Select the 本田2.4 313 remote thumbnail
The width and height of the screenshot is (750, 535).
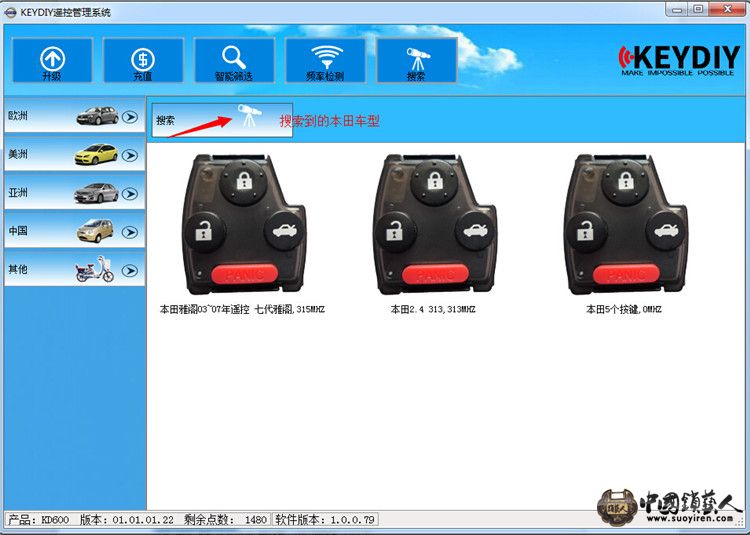coord(434,224)
